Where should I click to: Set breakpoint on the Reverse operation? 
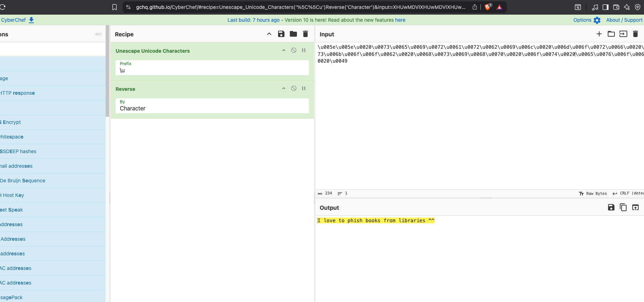pyautogui.click(x=304, y=88)
